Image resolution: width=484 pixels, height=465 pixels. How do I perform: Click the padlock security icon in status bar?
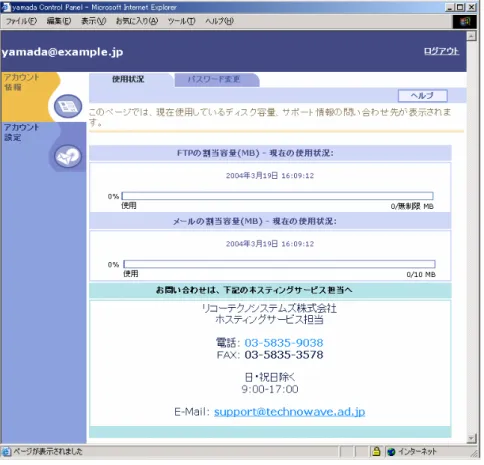click(376, 452)
